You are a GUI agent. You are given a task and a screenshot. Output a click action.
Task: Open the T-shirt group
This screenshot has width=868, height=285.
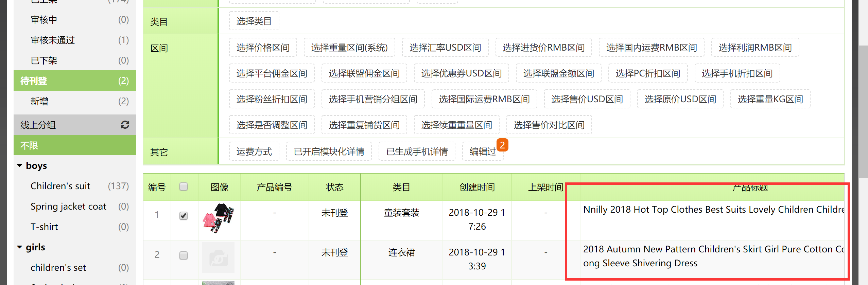(x=75, y=227)
